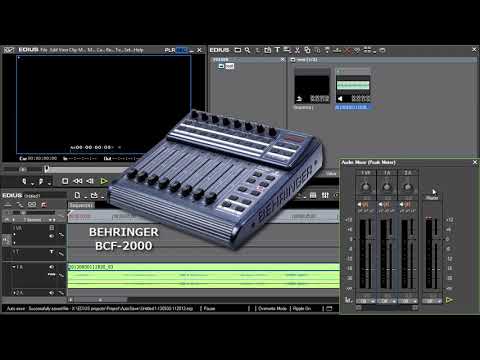Click the Cur timecode field
This screenshot has height=360, width=480.
38,159
